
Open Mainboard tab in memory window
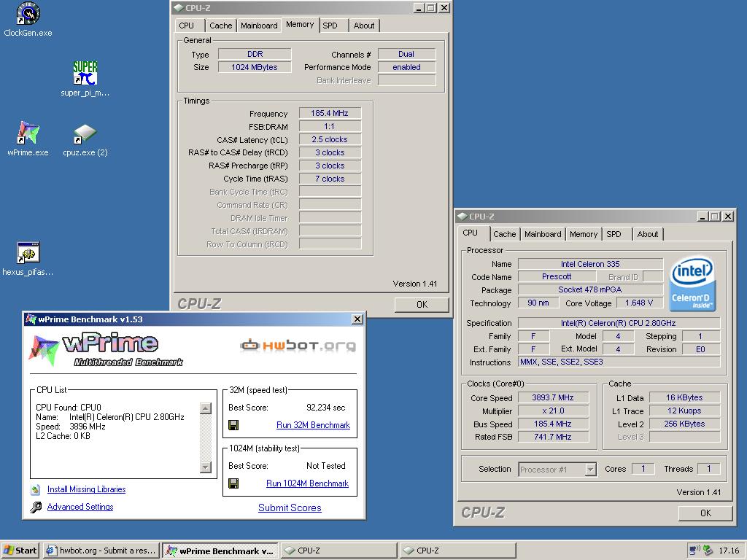[259, 26]
